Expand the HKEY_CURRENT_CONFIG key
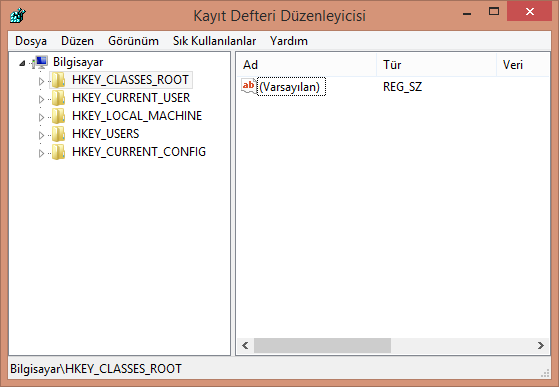 pos(41,153)
